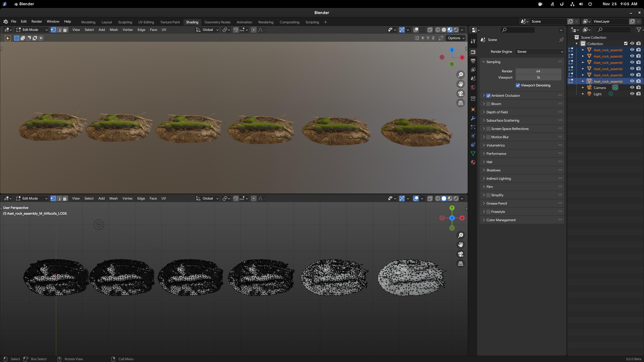Open the Mesh menu in top viewport
This screenshot has width=644, height=362.
click(x=114, y=30)
